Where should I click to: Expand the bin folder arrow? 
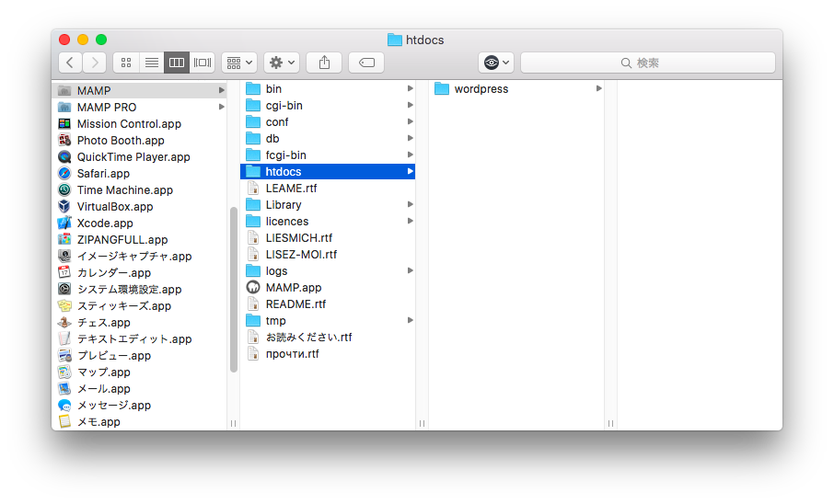tap(410, 89)
